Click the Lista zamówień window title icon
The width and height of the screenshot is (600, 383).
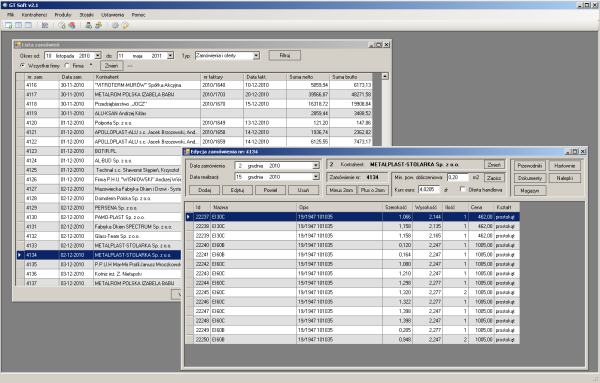pos(18,45)
